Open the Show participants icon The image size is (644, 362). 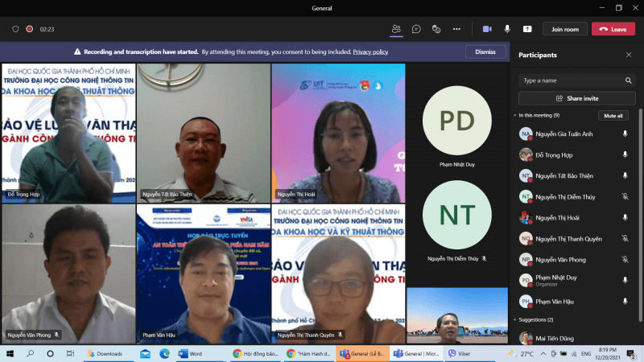(396, 29)
